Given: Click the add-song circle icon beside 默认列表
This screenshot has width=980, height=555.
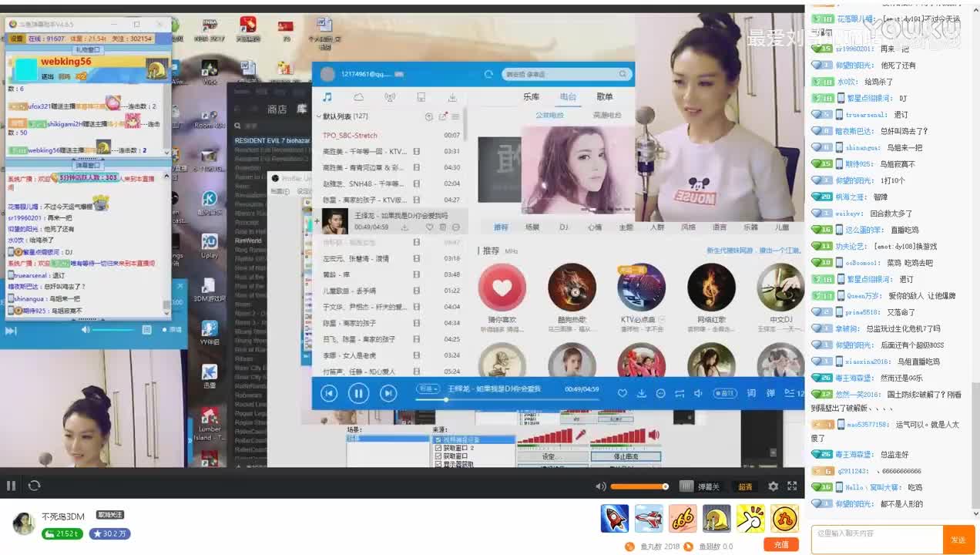Looking at the screenshot, I should pyautogui.click(x=429, y=116).
